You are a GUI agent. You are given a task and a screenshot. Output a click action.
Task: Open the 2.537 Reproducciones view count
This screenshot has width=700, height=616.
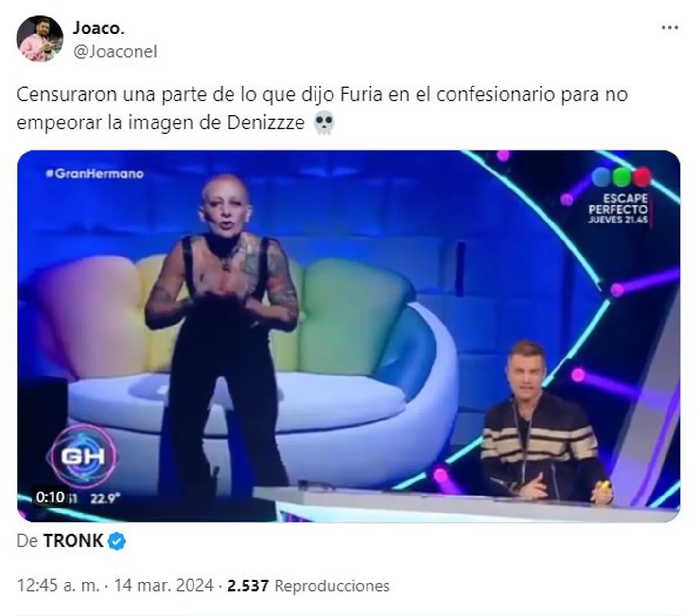308,585
